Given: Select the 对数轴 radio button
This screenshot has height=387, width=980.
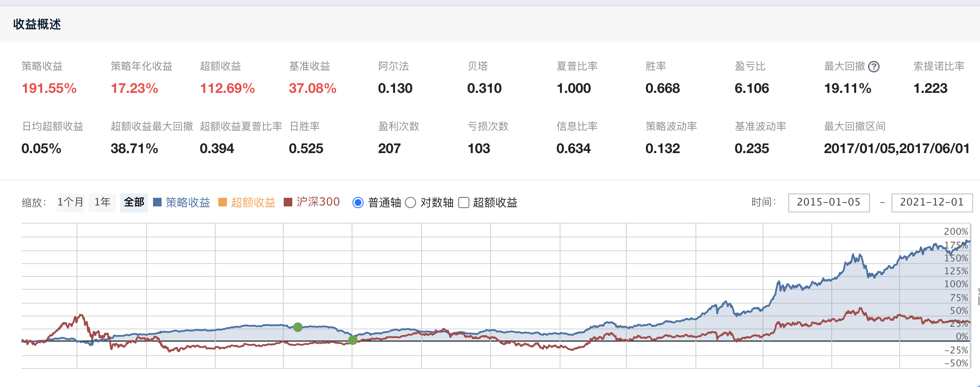Looking at the screenshot, I should click(x=410, y=203).
